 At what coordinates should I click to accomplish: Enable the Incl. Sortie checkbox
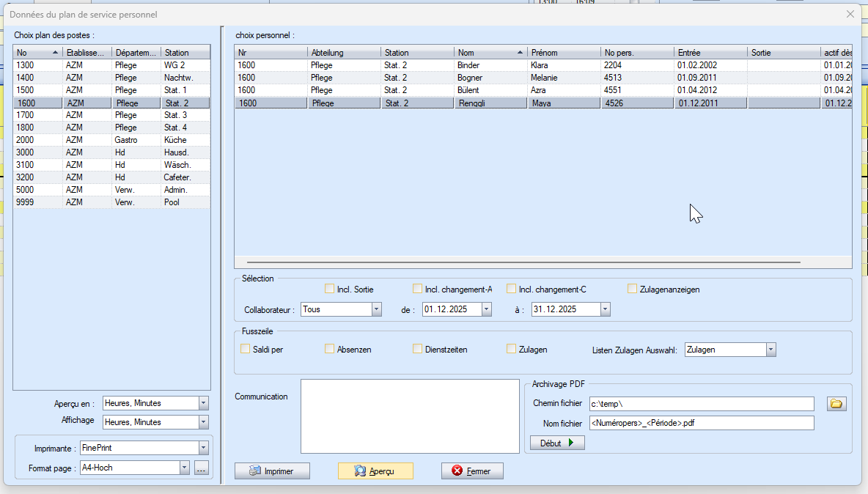330,289
